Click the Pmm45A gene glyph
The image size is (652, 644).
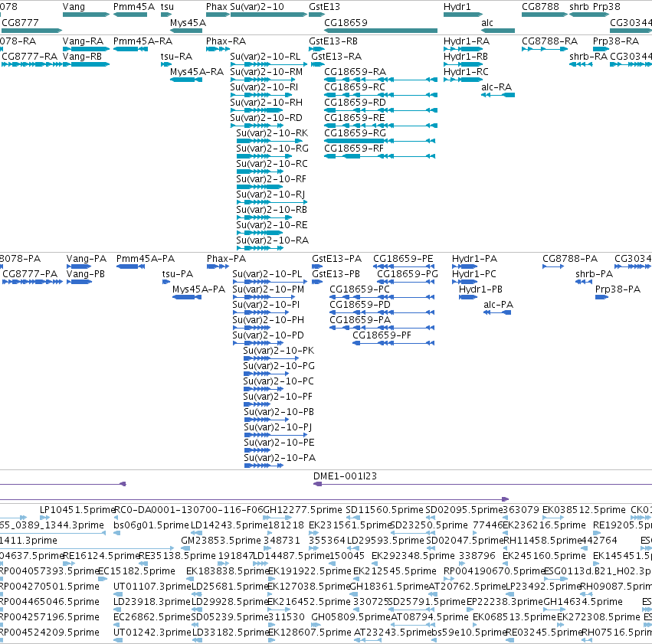pyautogui.click(x=130, y=15)
